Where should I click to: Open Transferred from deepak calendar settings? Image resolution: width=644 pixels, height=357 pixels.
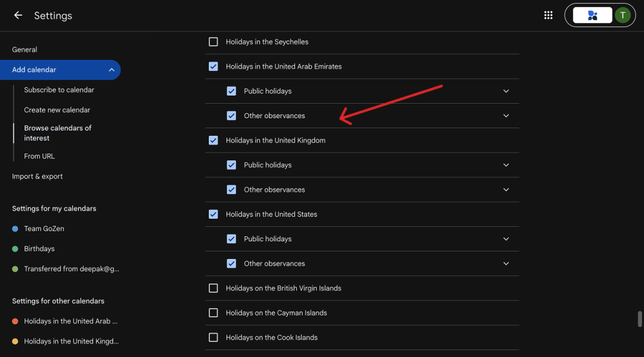point(72,269)
